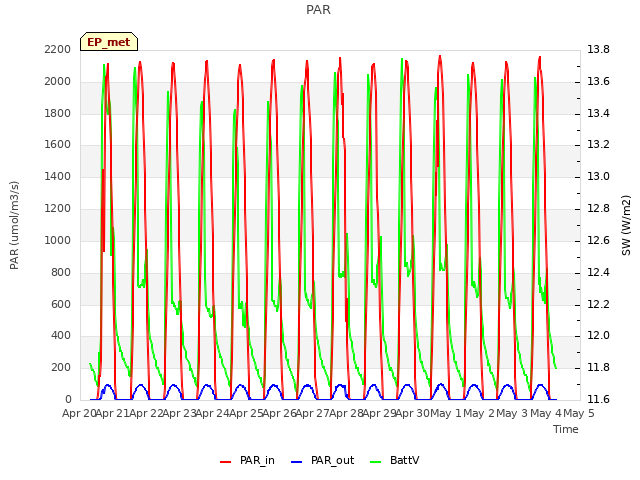Click the Apr 27 tick label

pos(313,413)
